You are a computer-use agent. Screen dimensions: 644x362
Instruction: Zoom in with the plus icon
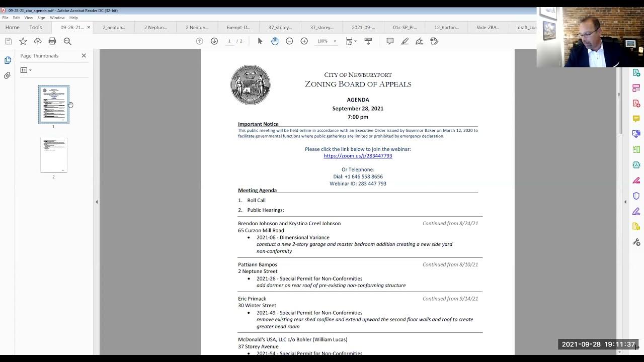click(x=304, y=41)
